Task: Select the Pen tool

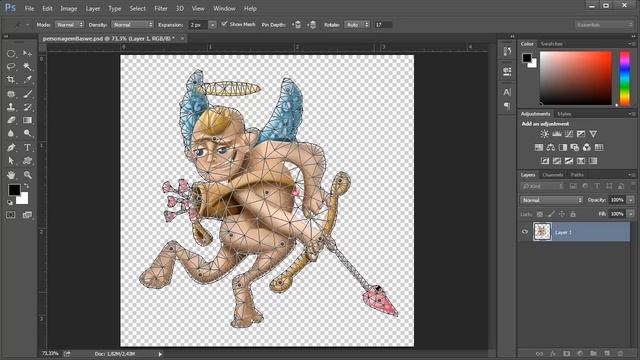Action: pos(11,147)
